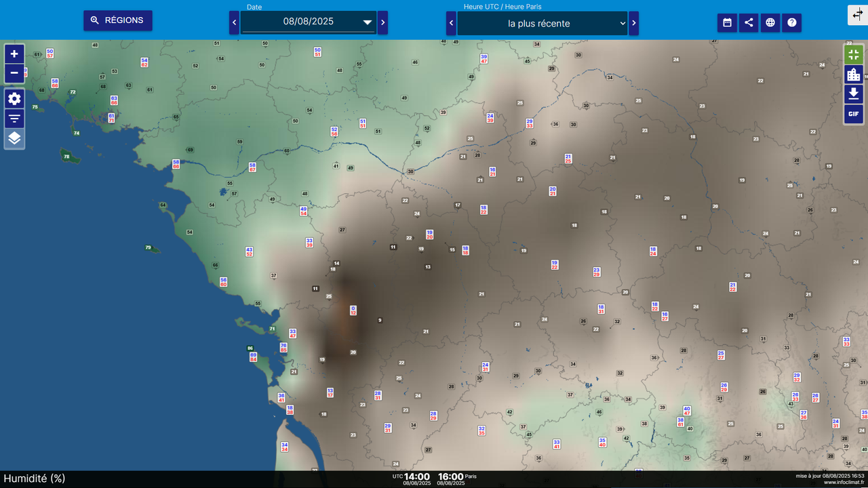Download the current map image
The image size is (868, 488).
tap(853, 94)
